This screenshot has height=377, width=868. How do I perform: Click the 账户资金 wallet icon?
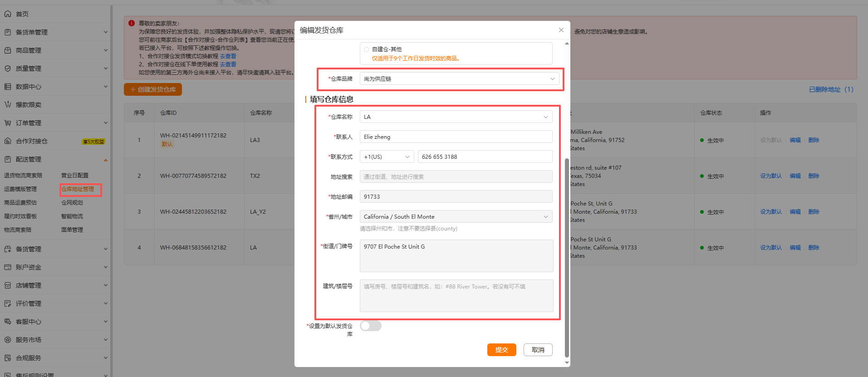click(8, 267)
